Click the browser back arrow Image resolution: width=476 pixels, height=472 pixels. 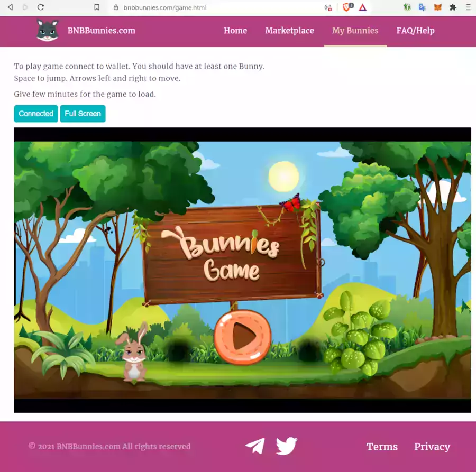click(x=11, y=7)
